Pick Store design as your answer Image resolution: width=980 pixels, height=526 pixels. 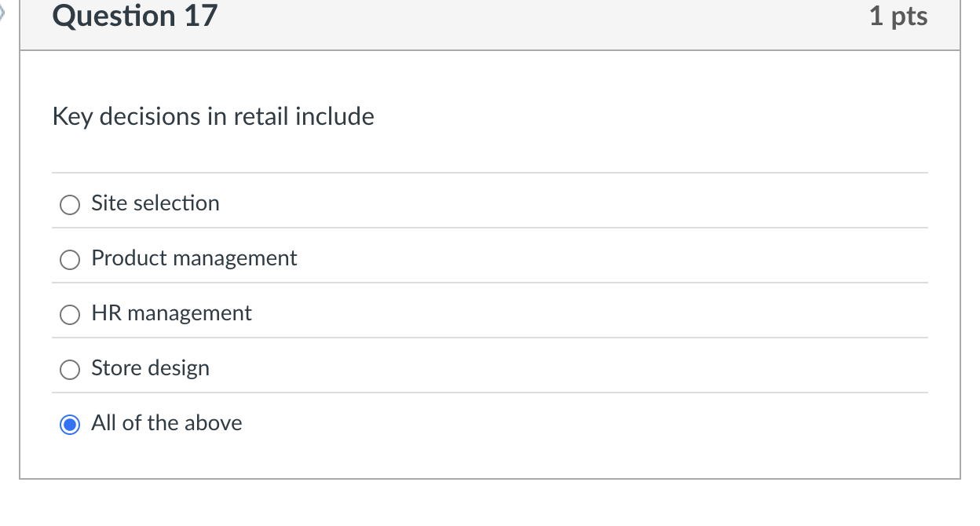pos(69,369)
